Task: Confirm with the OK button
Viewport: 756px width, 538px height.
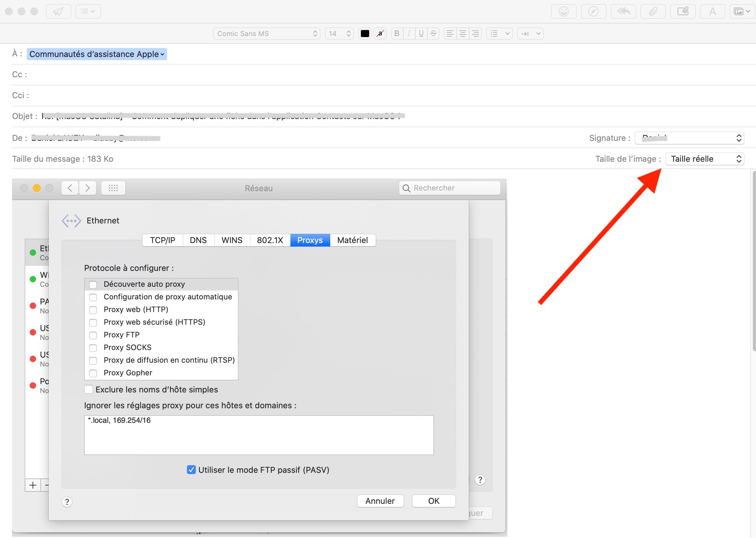Action: [433, 501]
